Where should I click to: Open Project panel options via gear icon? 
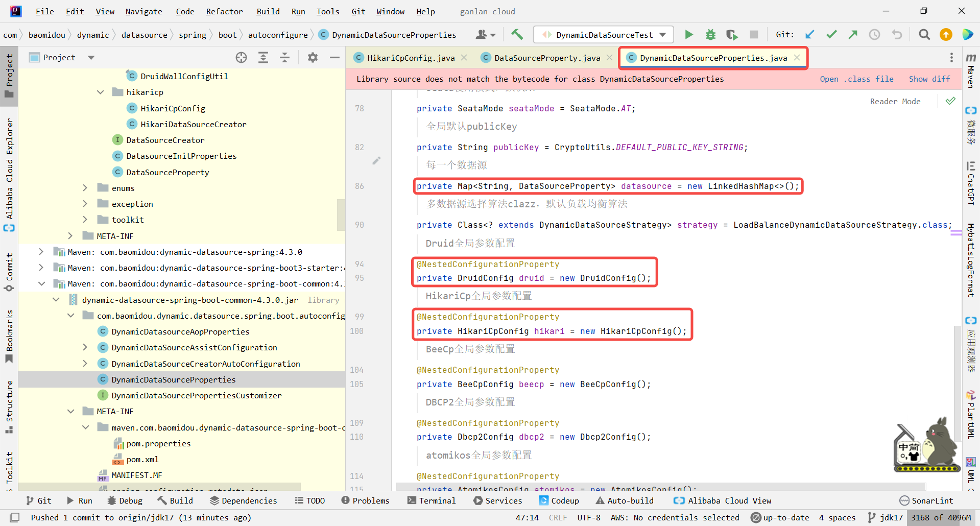pyautogui.click(x=313, y=57)
